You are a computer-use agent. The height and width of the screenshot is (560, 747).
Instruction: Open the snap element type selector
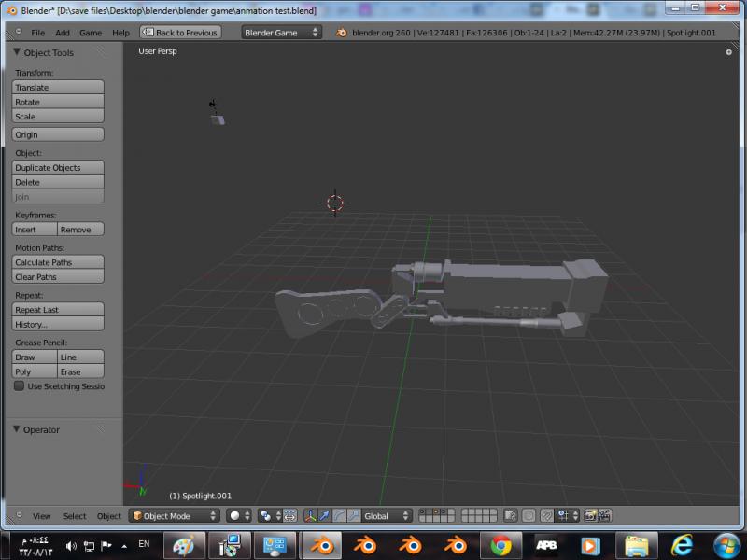(569, 516)
